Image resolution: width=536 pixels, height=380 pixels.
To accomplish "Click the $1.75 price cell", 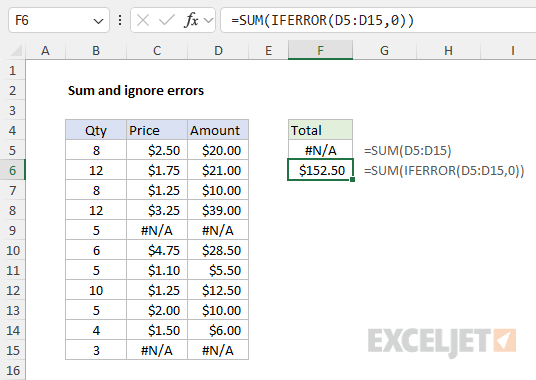I will (157, 170).
